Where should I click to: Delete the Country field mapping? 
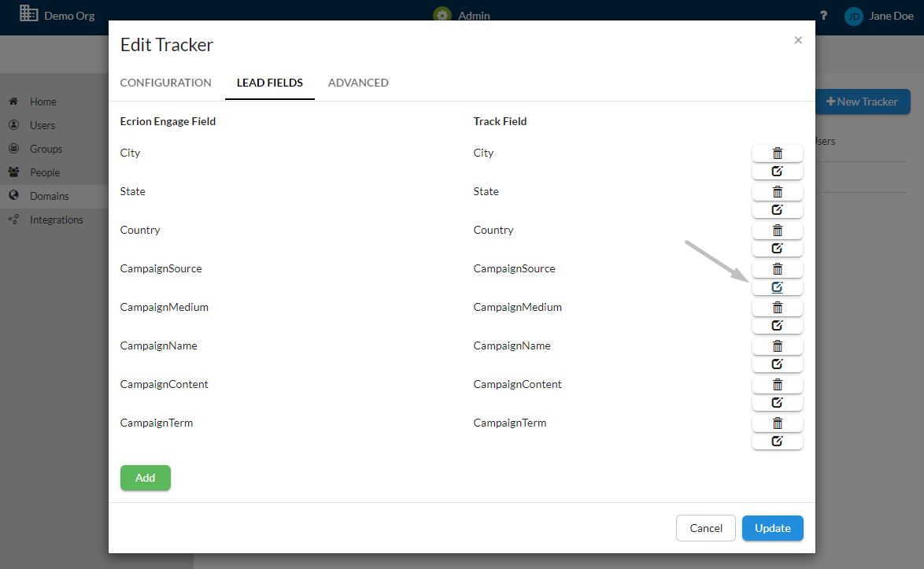[x=778, y=231]
